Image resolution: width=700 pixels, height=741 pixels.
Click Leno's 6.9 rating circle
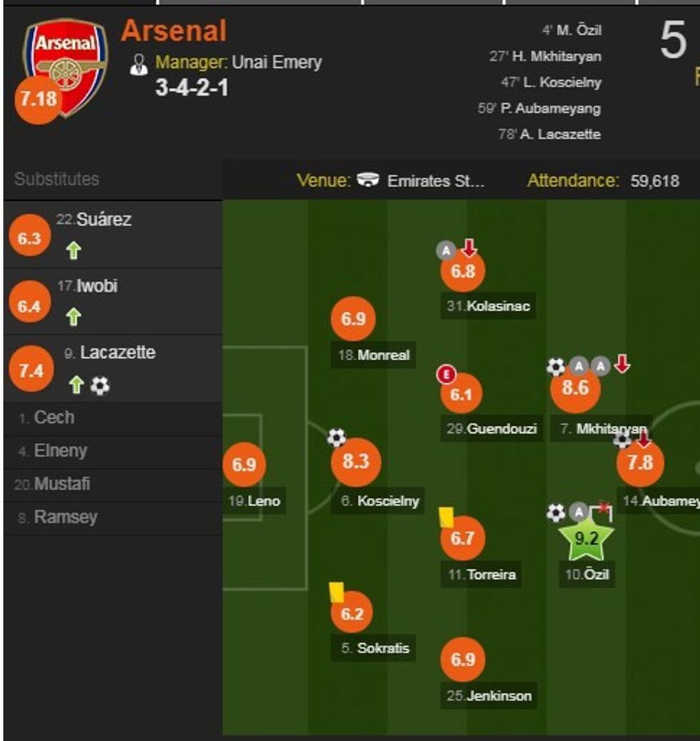point(244,464)
